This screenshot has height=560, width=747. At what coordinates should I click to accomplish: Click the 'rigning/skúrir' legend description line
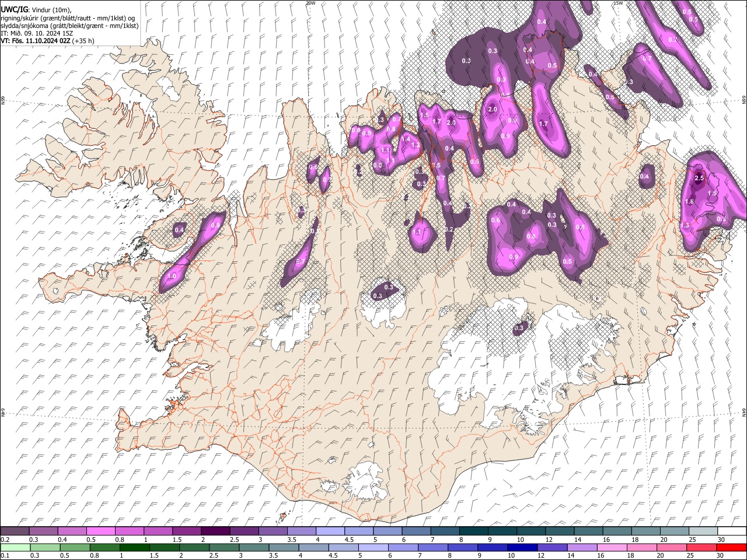point(68,18)
